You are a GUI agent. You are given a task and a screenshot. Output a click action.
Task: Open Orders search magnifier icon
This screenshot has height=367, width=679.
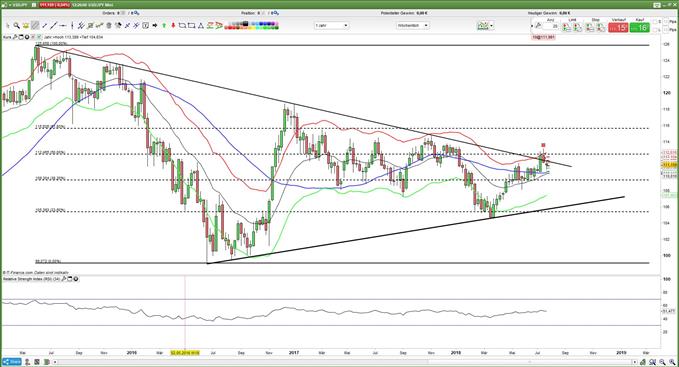click(x=137, y=13)
